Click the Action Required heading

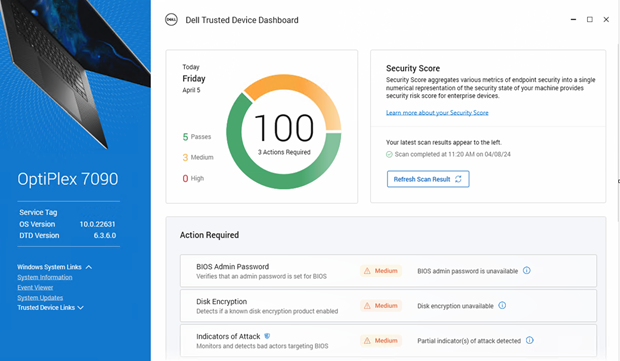pyautogui.click(x=209, y=235)
